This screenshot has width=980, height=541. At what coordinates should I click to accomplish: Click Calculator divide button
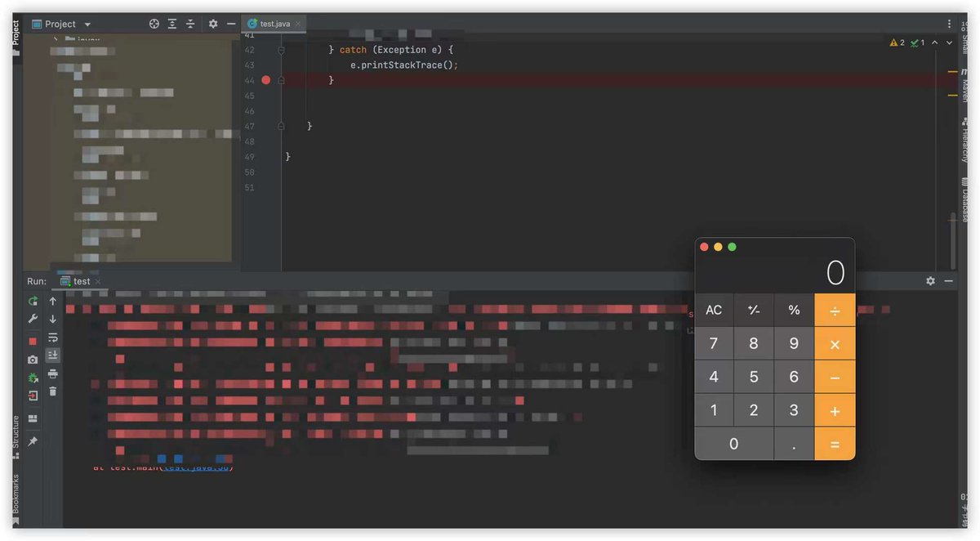[x=835, y=311]
